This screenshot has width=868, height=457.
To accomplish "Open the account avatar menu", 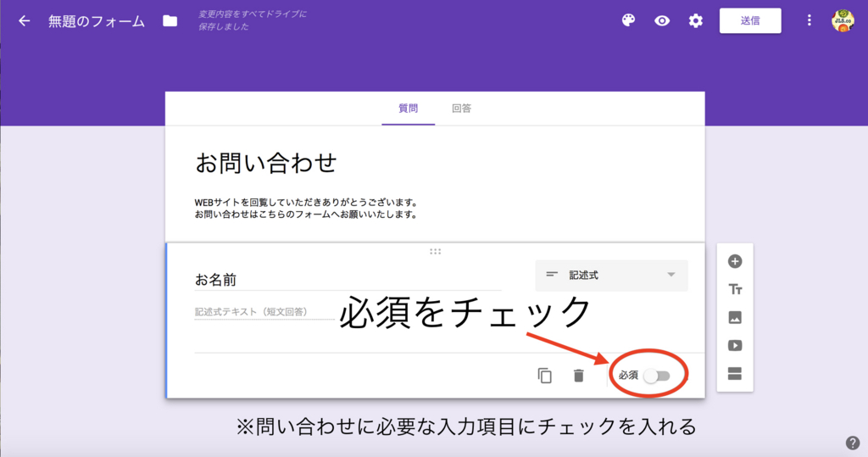I will coord(843,21).
